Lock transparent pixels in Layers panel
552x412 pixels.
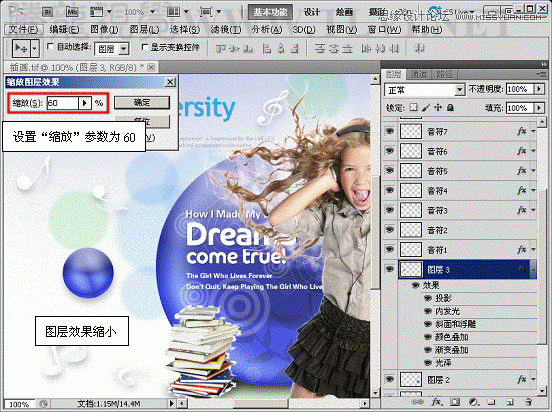click(x=414, y=107)
